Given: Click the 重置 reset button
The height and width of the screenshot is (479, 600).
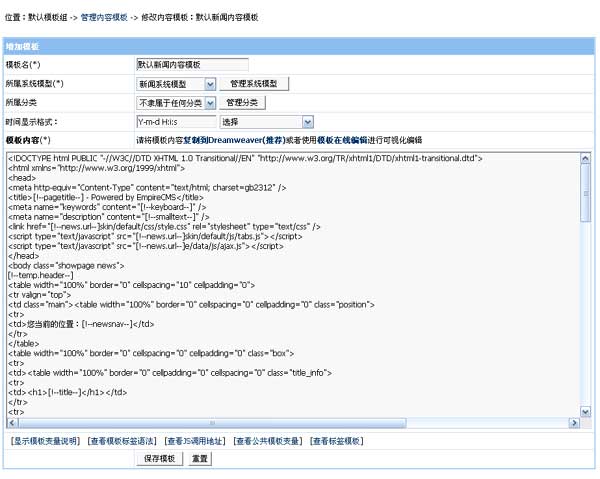Looking at the screenshot, I should click(200, 459).
